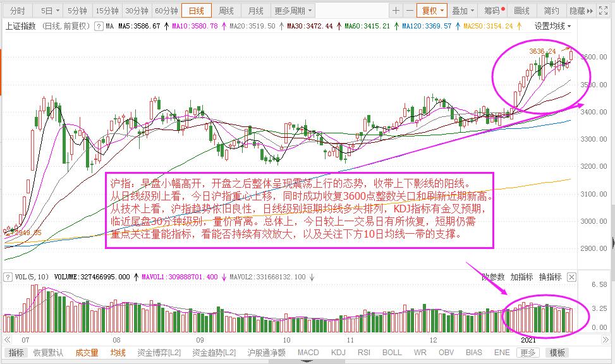
Task: Open the 复权 adjustment dropdown
Action: (x=432, y=11)
